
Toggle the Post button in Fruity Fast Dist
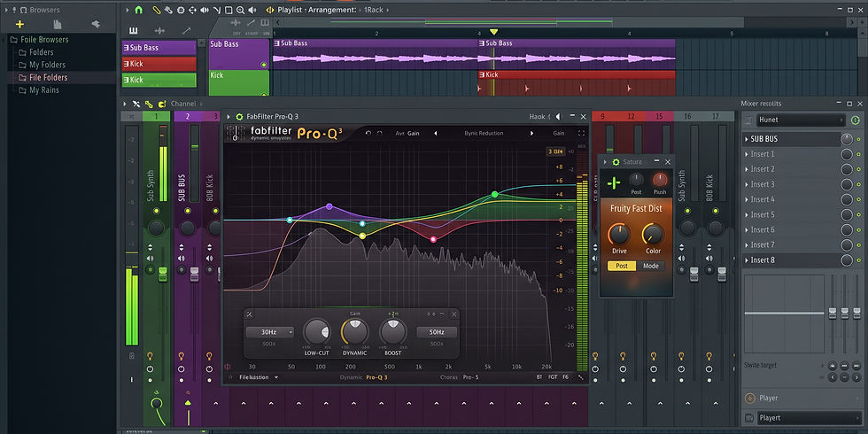coord(622,267)
